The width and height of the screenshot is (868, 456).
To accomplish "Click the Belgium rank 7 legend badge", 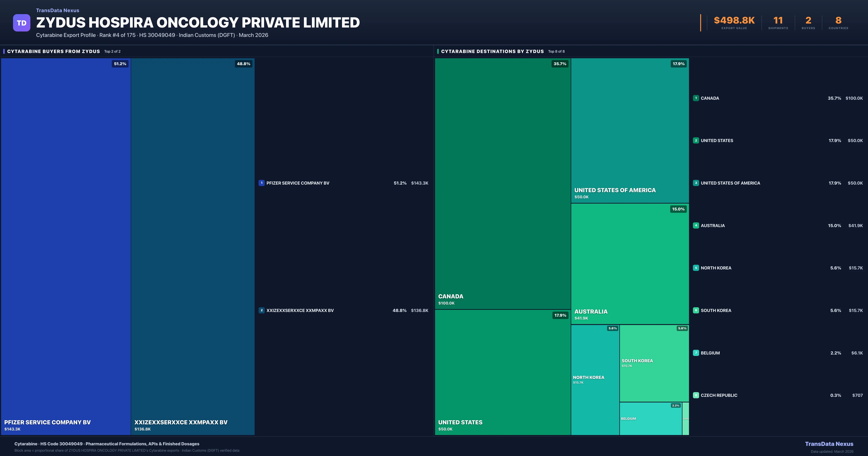I will pyautogui.click(x=696, y=353).
